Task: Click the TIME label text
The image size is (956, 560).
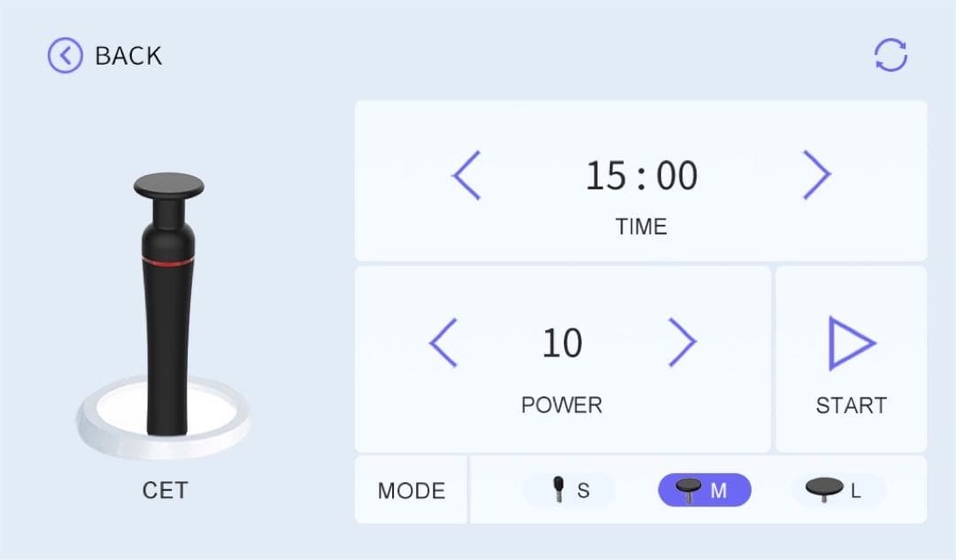Action: click(641, 226)
